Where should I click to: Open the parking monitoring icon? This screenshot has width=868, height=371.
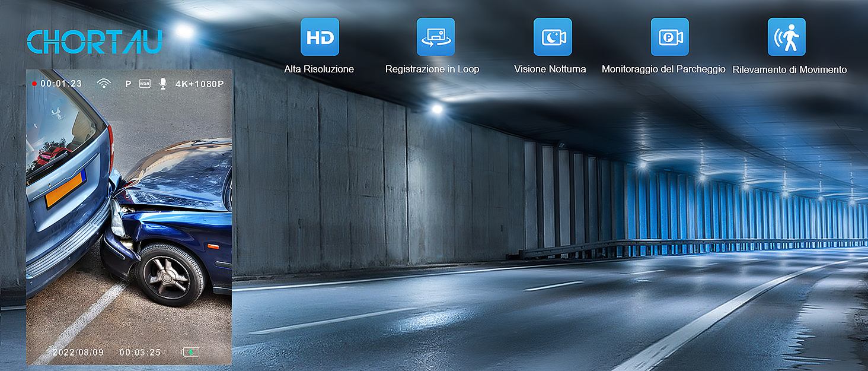tap(670, 37)
